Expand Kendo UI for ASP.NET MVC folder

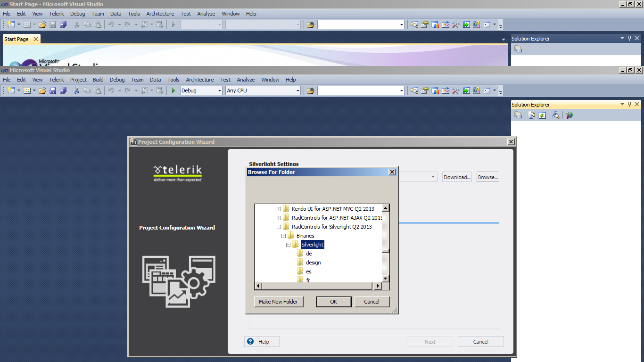[x=279, y=209]
